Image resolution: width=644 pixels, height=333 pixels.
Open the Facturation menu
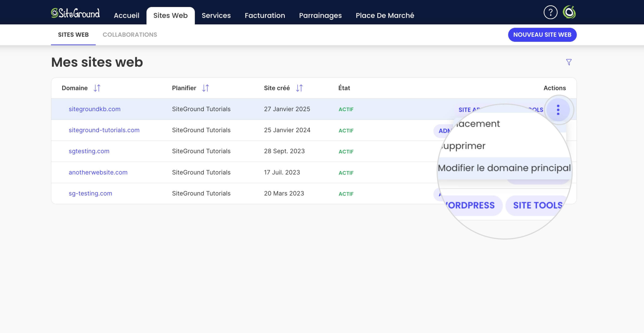265,15
